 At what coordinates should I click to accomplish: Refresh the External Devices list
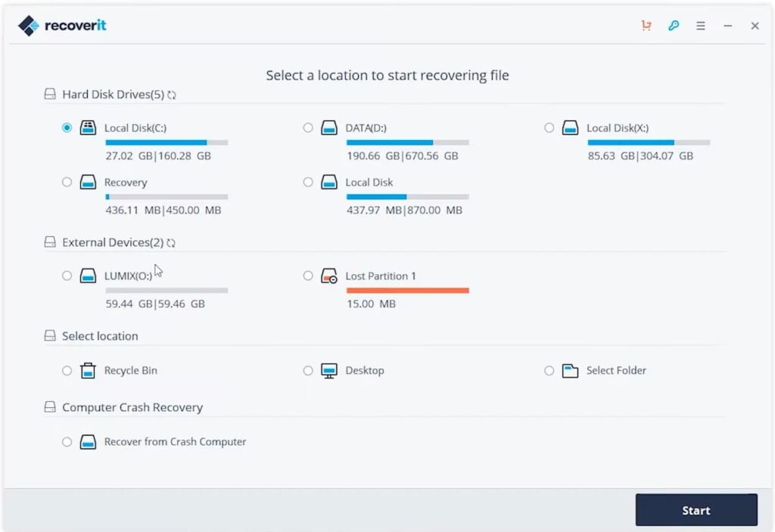click(x=170, y=243)
